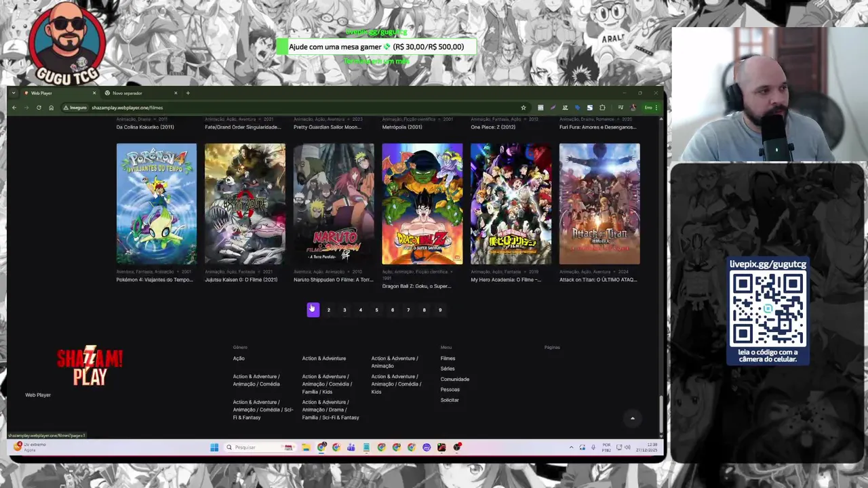Viewport: 868px width, 488px height.
Task: Open a new tab with the plus button
Action: pyautogui.click(x=188, y=93)
